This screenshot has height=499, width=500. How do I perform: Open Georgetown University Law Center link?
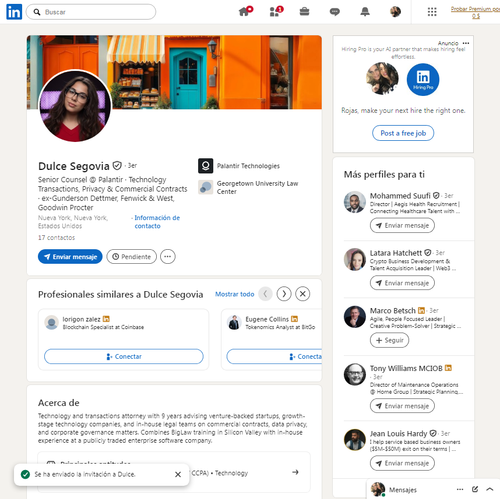[257, 187]
